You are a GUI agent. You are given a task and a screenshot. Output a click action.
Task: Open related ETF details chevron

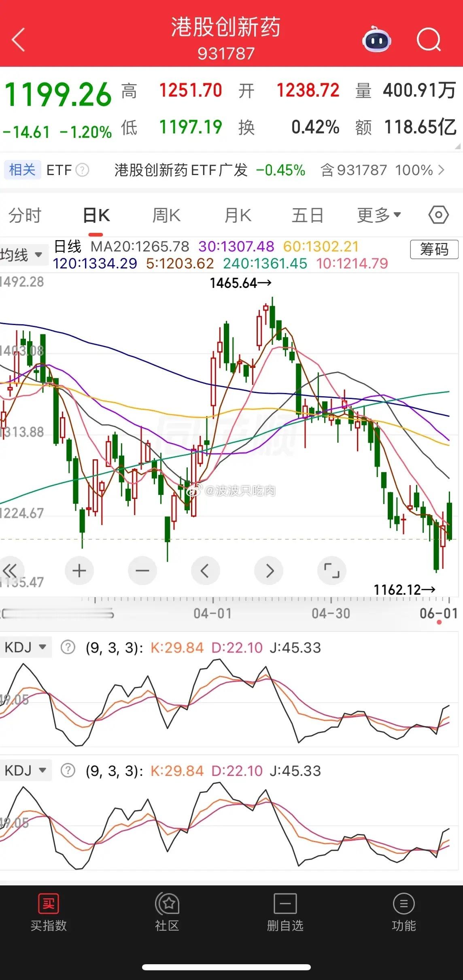click(442, 170)
